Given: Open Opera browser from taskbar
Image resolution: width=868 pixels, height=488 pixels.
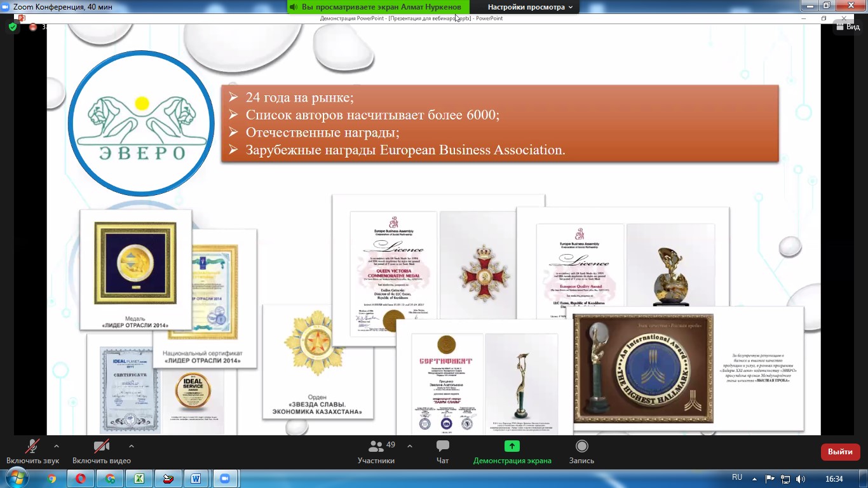Looking at the screenshot, I should tap(81, 478).
